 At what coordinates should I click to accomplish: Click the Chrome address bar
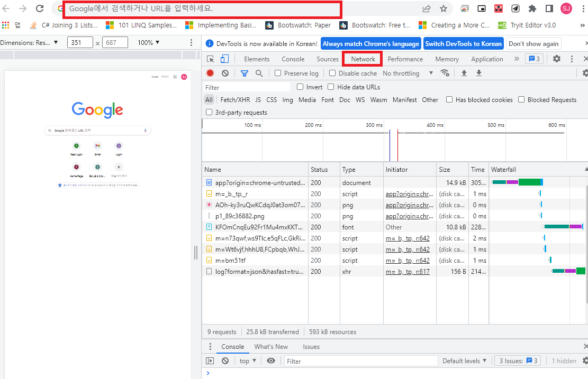click(240, 8)
